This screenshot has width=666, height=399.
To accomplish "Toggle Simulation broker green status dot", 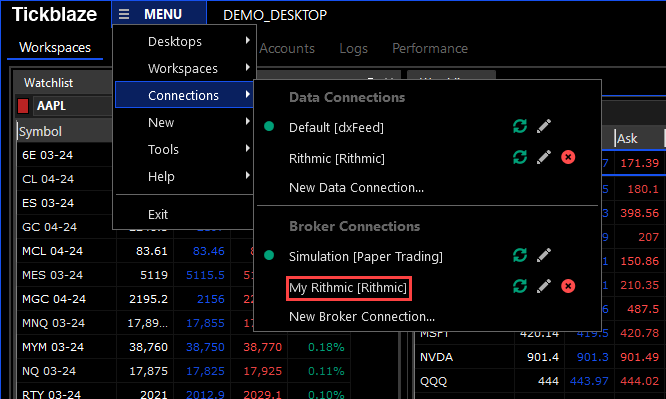I will [x=269, y=255].
